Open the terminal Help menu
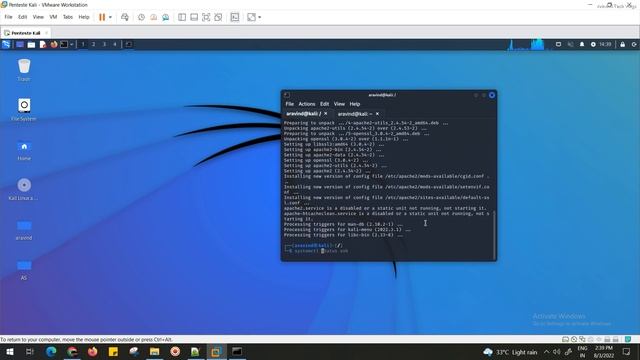Image resolution: width=640 pixels, height=360 pixels. (x=355, y=104)
